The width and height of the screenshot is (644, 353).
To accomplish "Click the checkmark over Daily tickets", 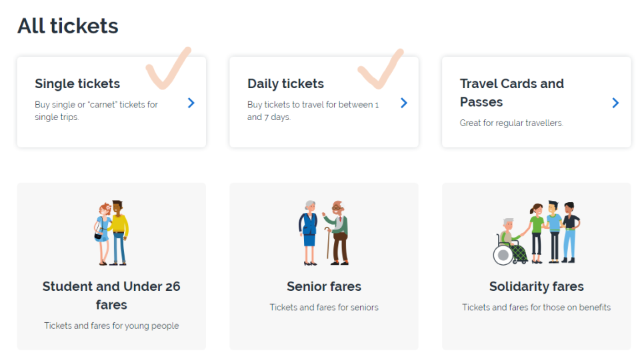I will pos(381,68).
